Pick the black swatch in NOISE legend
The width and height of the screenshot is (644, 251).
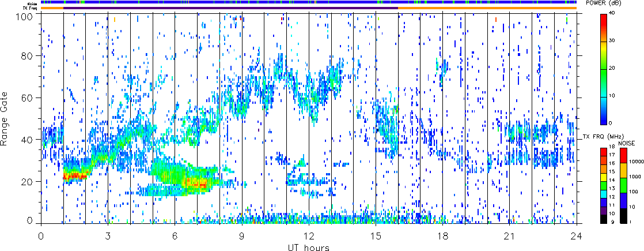(x=623, y=216)
